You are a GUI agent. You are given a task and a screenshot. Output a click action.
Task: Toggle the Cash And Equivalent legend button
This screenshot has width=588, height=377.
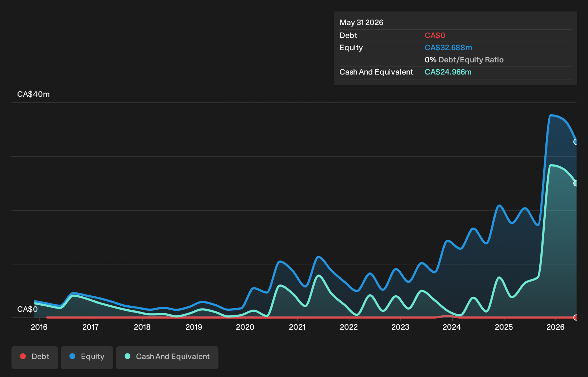(167, 357)
